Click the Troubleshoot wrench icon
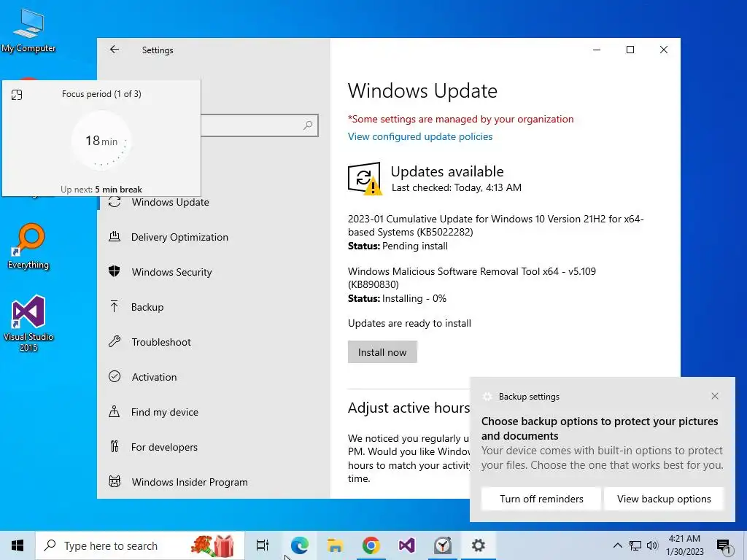This screenshot has height=560, width=747. (x=115, y=341)
